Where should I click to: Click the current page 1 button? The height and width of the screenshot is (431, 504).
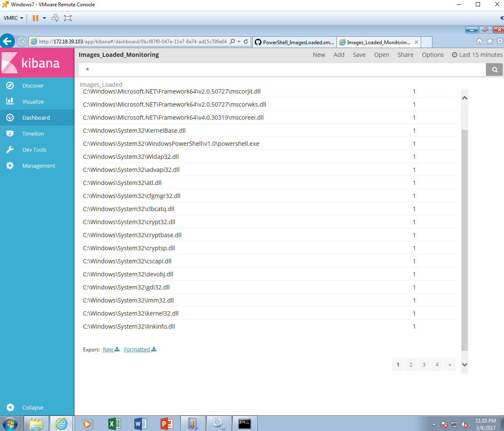coord(398,364)
